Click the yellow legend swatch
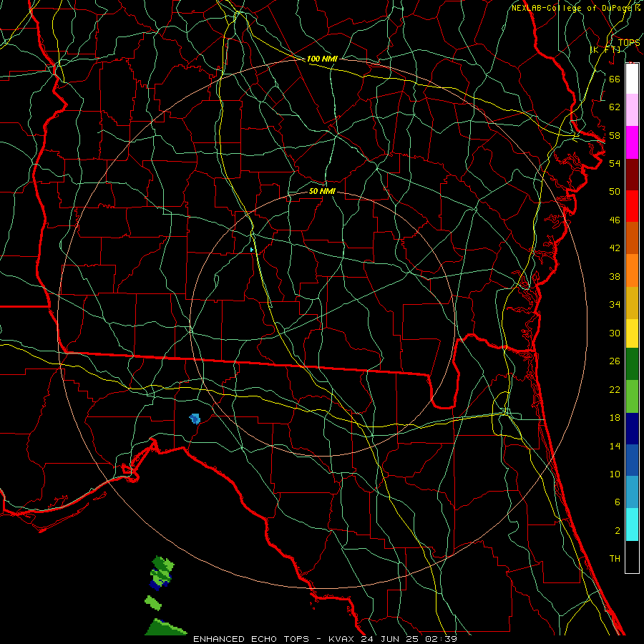This screenshot has width=644, height=644. [x=632, y=333]
